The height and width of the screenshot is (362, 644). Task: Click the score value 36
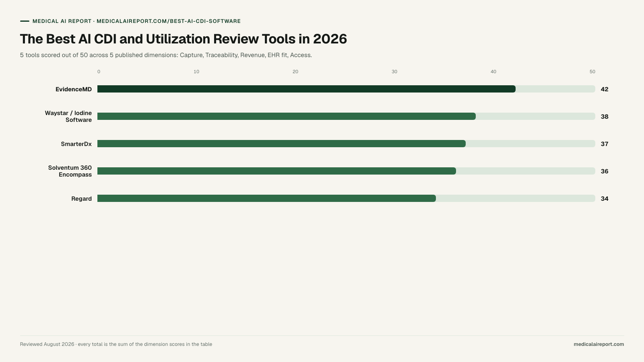(605, 171)
